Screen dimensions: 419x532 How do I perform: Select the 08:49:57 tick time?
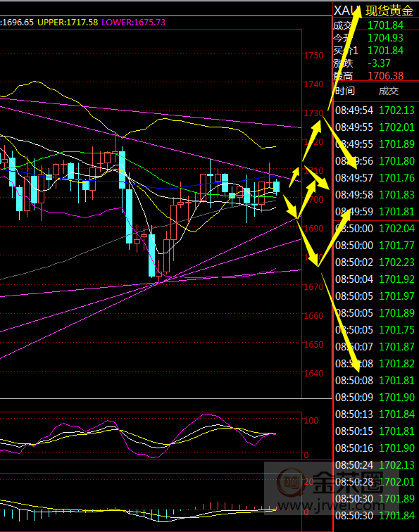[x=354, y=178]
